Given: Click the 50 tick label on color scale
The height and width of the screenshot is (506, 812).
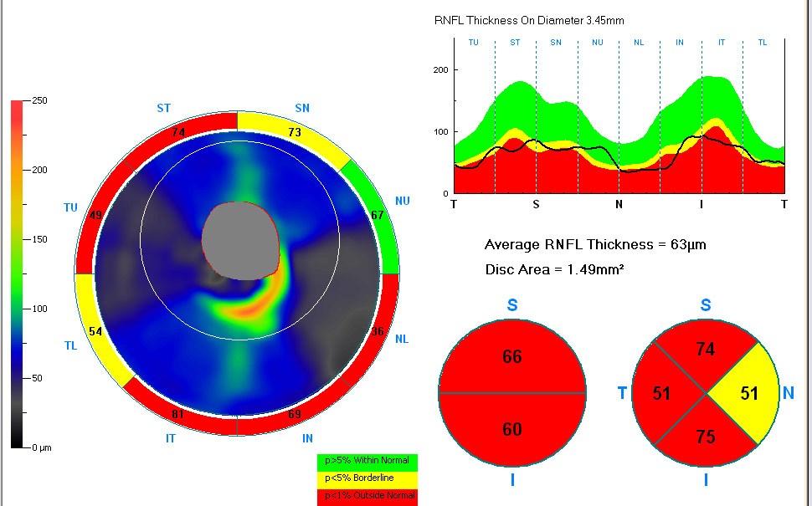Looking at the screenshot, I should click(37, 378).
